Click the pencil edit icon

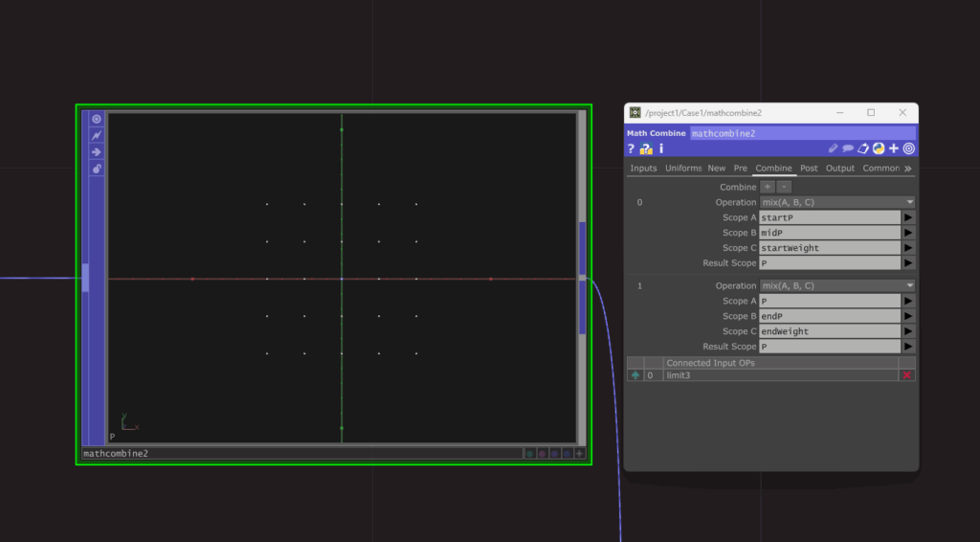(x=833, y=148)
